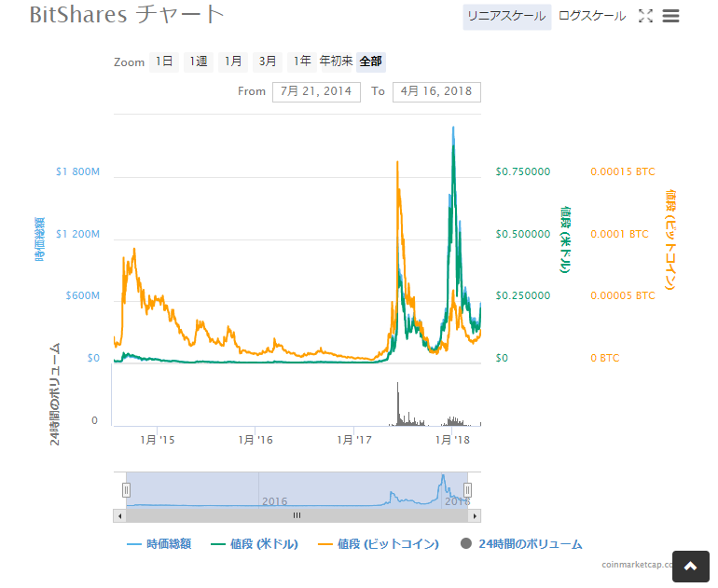
Task: Click the vertical 24時間のボリューム axis title
Action: [54, 394]
